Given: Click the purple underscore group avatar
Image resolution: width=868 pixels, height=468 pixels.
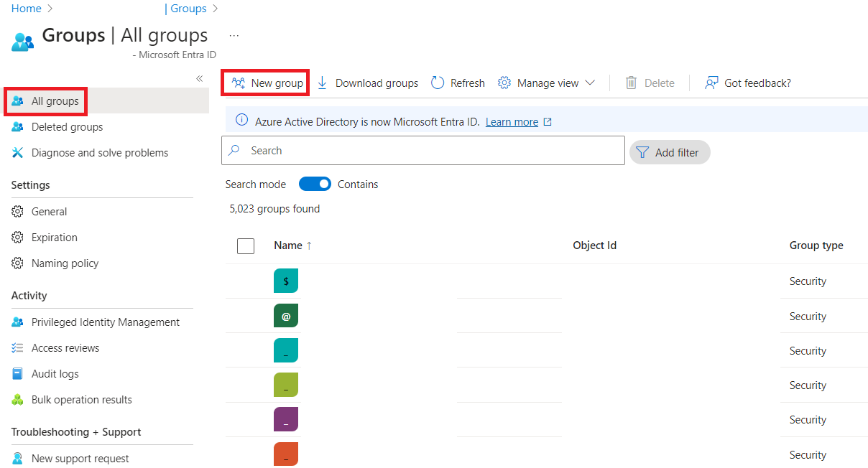Looking at the screenshot, I should pos(286,419).
